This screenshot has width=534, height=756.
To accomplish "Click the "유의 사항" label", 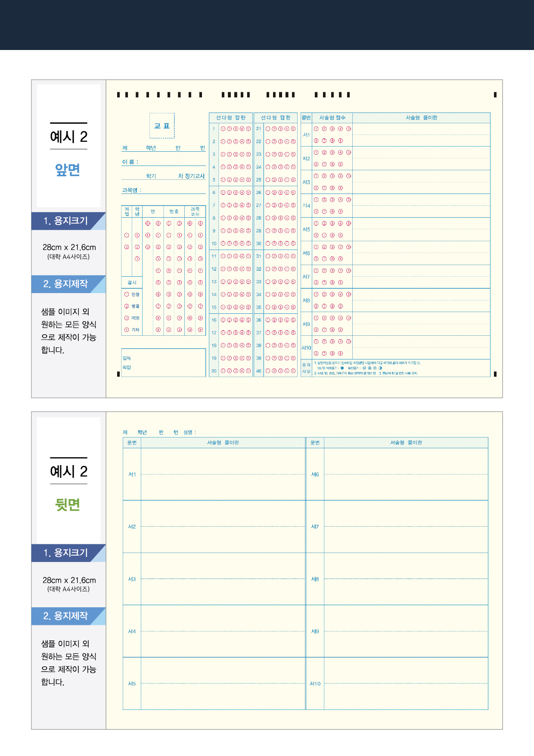I will (306, 368).
